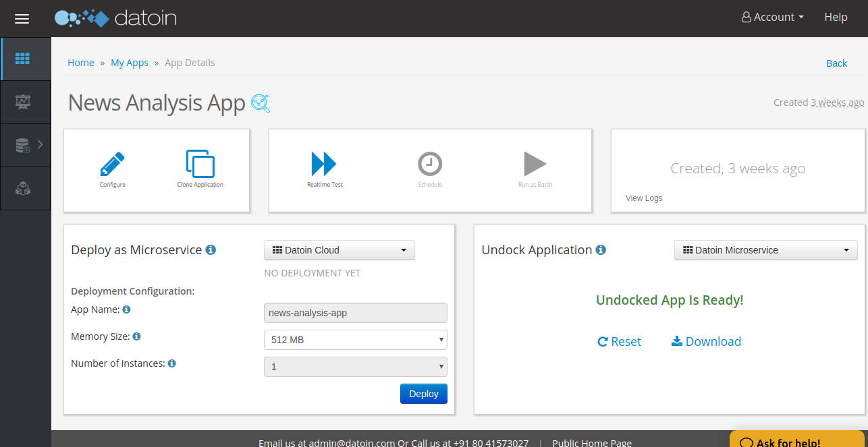
Task: Click info icon next to Deploy as Microservice
Action: click(211, 250)
